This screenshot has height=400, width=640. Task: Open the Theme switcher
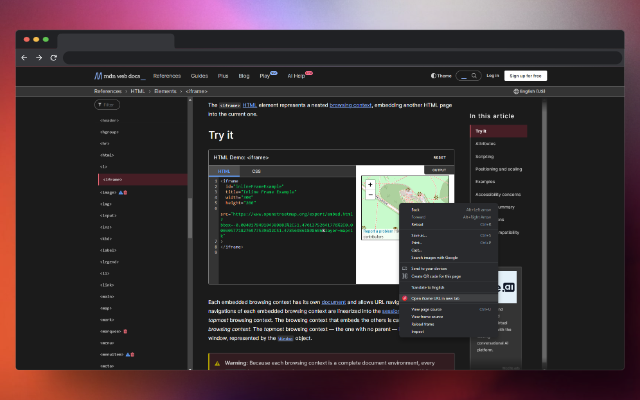pyautogui.click(x=440, y=75)
